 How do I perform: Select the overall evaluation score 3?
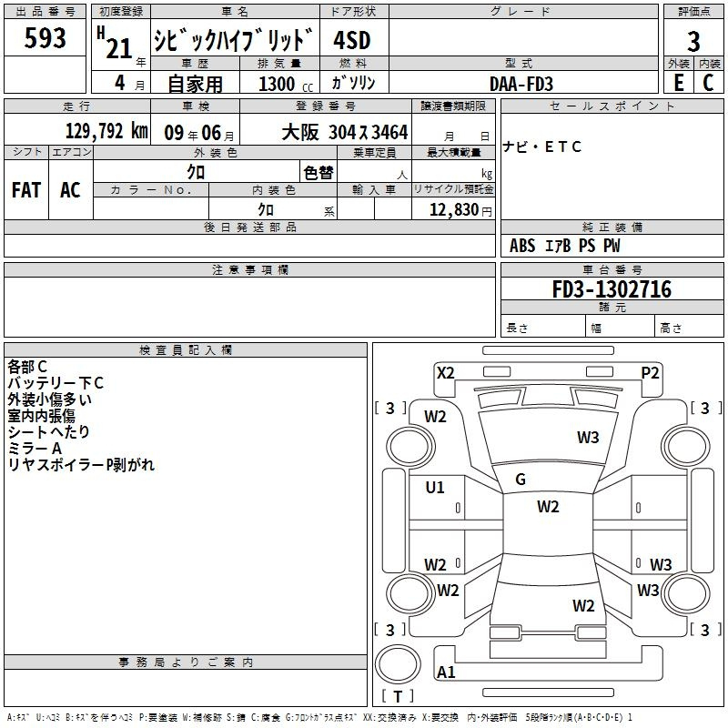pyautogui.click(x=693, y=41)
